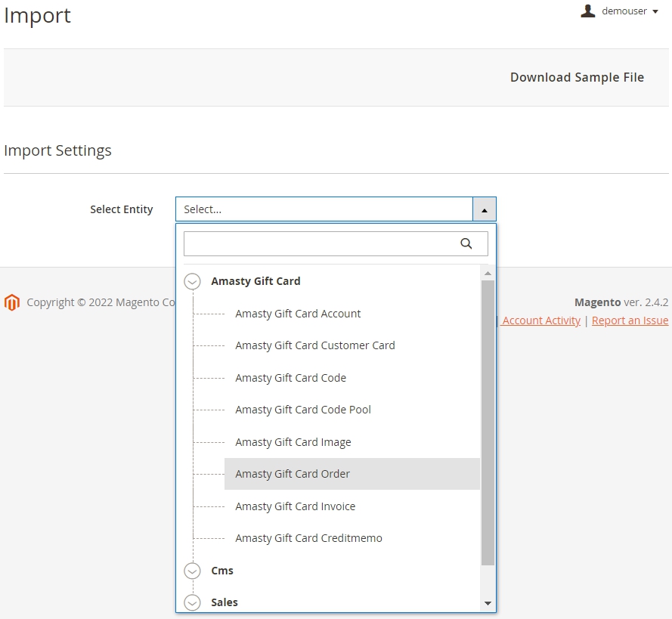This screenshot has height=619, width=672.
Task: Click the Sales group label
Action: [225, 602]
